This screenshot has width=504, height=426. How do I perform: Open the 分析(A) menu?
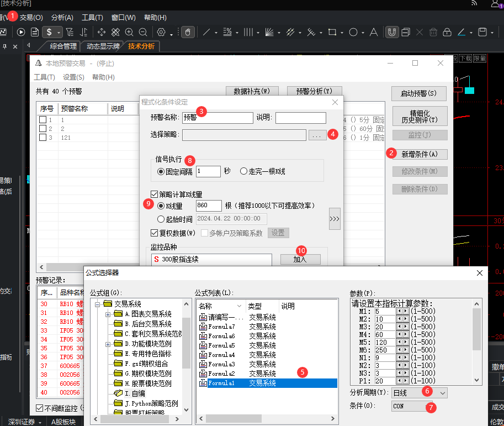pos(62,18)
